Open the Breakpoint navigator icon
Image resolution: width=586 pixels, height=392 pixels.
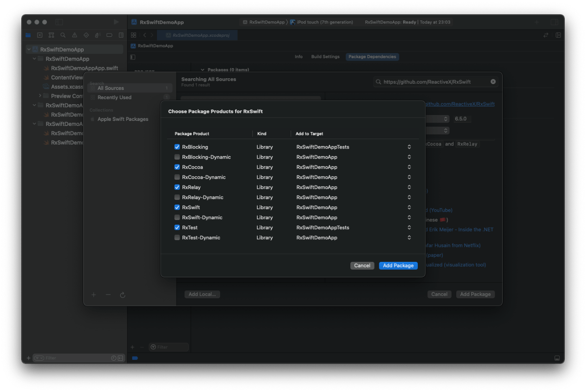point(109,36)
